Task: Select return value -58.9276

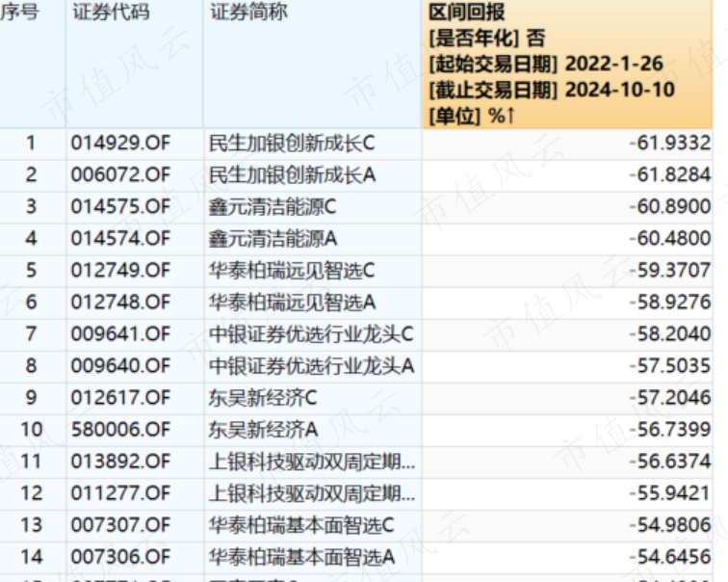Action: pyautogui.click(x=670, y=302)
